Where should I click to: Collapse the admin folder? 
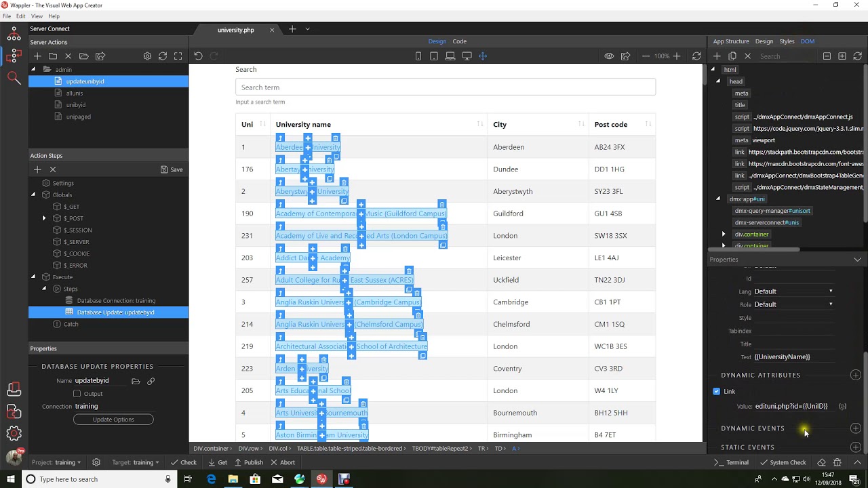tap(33, 69)
